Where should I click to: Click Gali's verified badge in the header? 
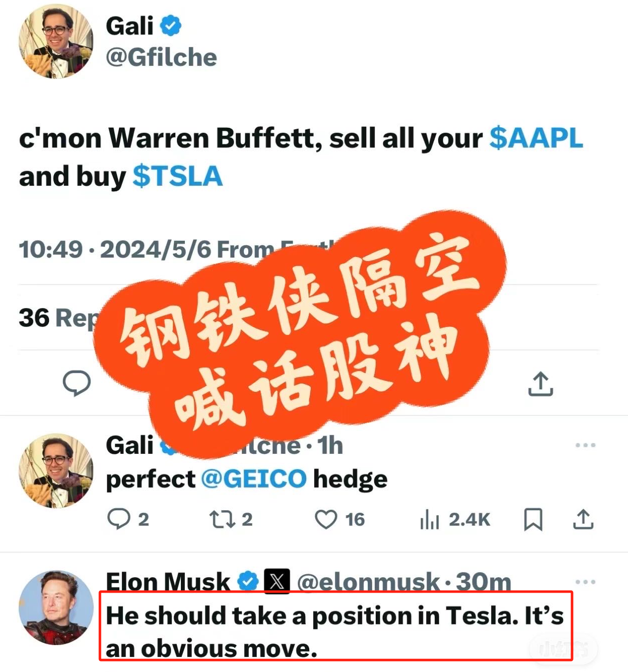point(170,25)
